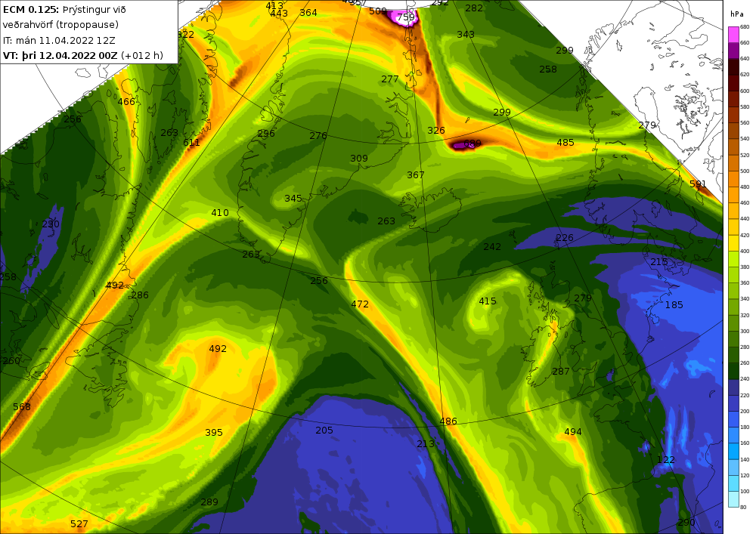756x534 pixels.
Task: Click the '485' map value
Action: point(565,143)
